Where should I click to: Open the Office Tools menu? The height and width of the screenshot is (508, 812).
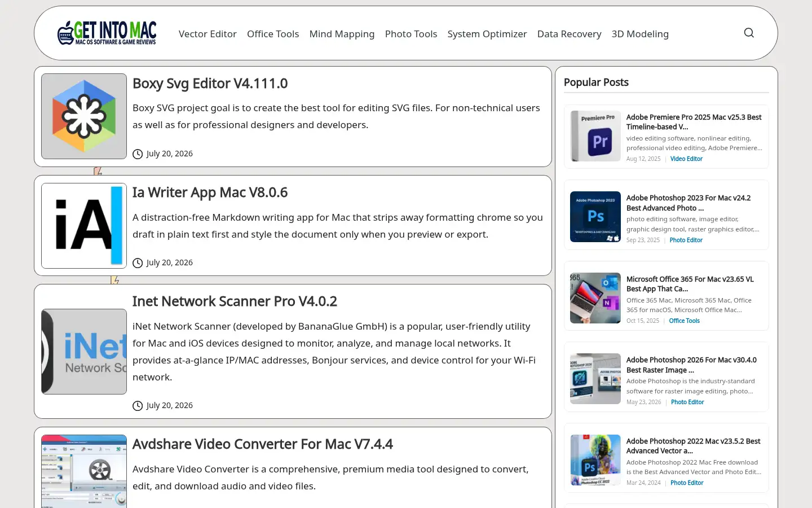pyautogui.click(x=273, y=34)
